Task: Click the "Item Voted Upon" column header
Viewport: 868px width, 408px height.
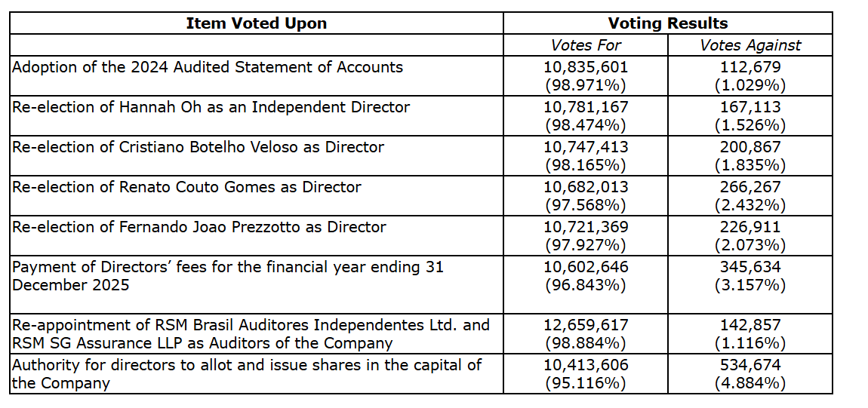Action: pos(257,23)
